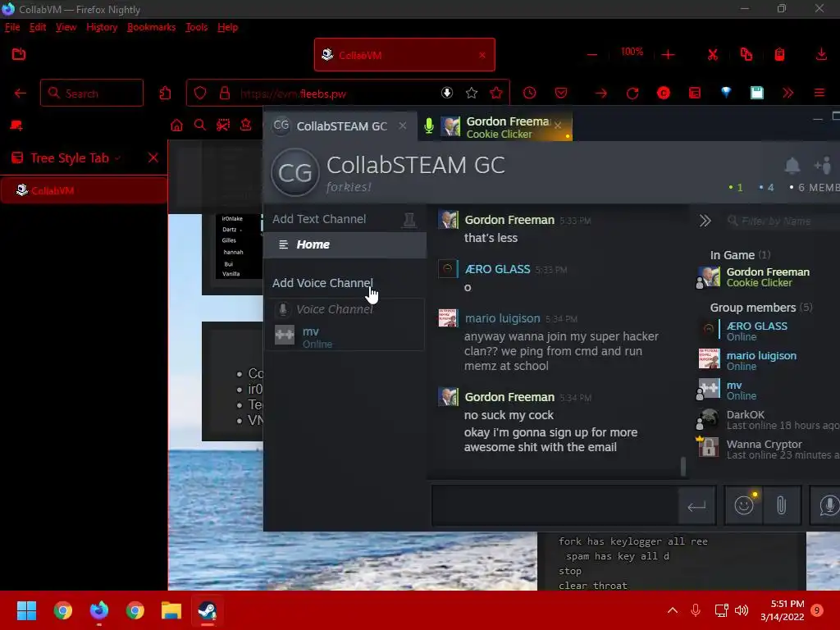Click the Steam taskbar icon
This screenshot has height=630, width=840.
point(208,610)
